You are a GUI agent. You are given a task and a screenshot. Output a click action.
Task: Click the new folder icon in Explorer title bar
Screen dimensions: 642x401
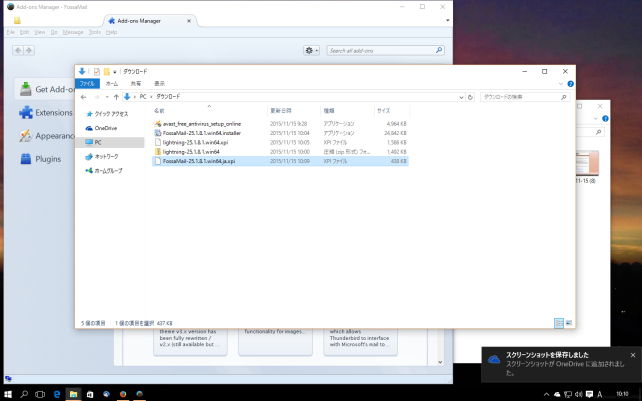pyautogui.click(x=106, y=72)
